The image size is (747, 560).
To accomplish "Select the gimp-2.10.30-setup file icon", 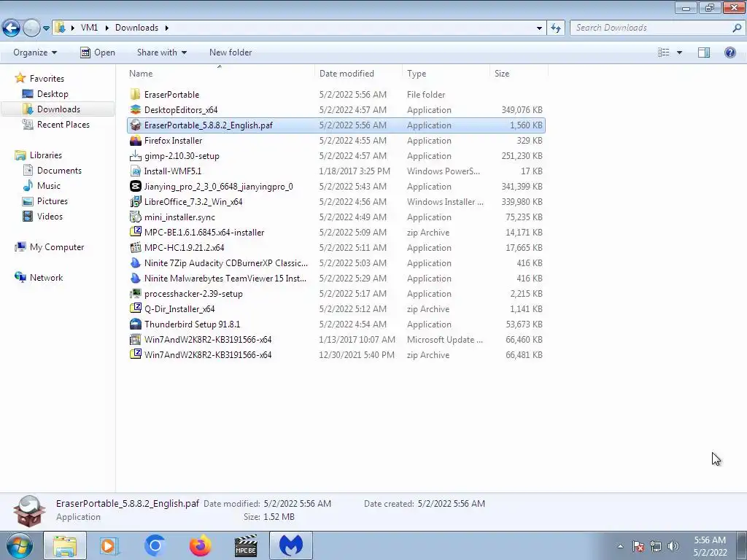I will pyautogui.click(x=135, y=156).
